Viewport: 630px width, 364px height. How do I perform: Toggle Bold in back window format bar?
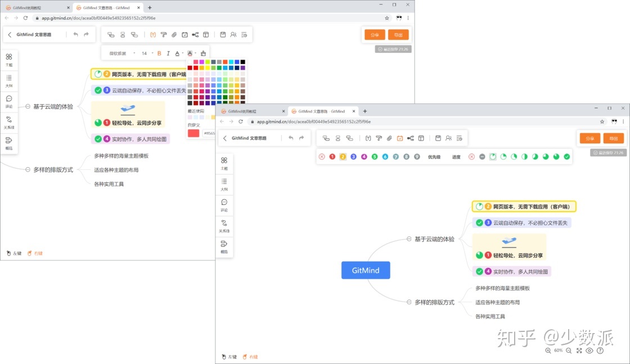point(159,53)
